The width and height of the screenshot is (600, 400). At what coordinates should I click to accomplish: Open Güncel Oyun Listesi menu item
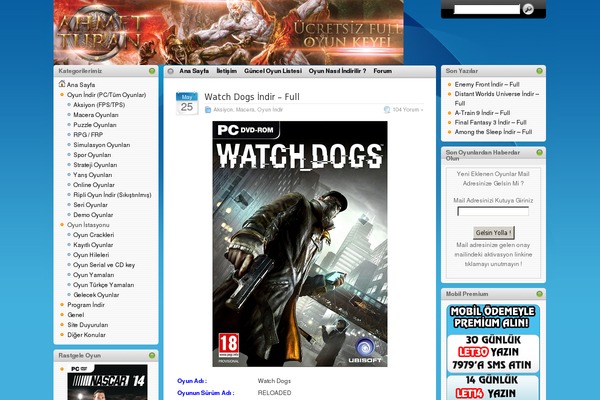coord(273,71)
